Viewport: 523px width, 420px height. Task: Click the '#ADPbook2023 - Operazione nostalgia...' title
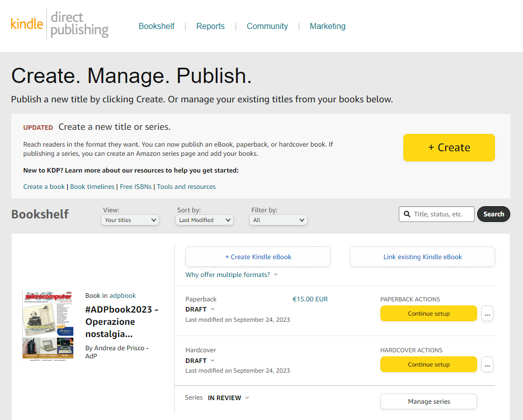point(122,322)
